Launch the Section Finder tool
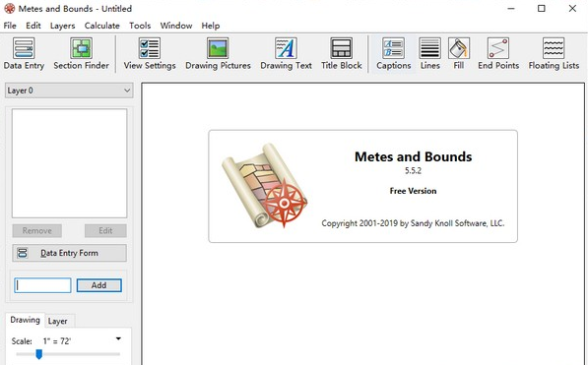Viewport: 588px width, 365px height. point(81,53)
